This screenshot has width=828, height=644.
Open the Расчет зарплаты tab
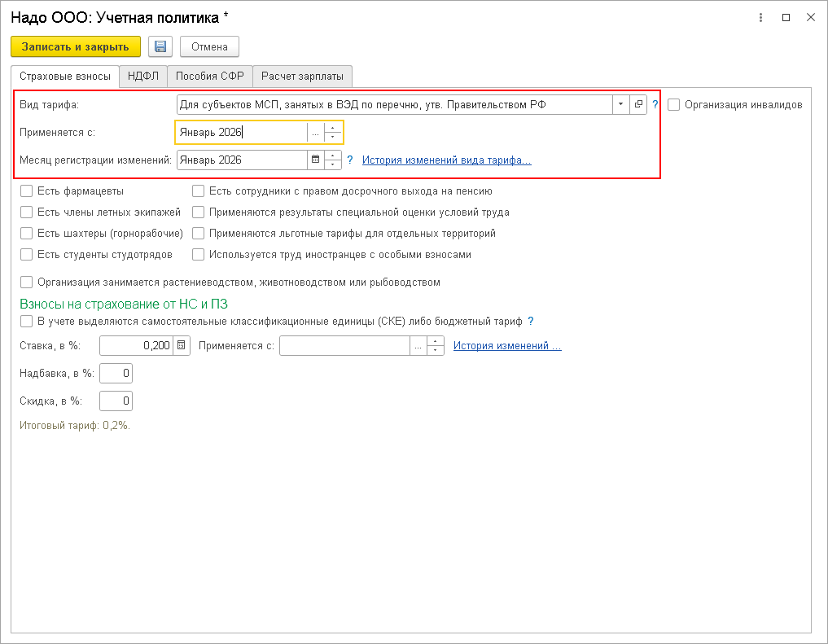click(302, 77)
